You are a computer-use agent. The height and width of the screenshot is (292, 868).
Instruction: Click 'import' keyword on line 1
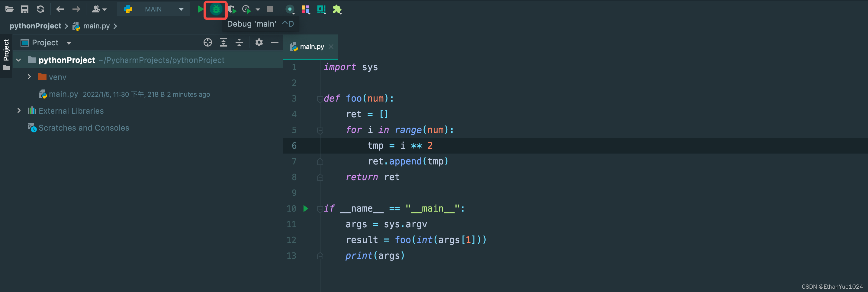[340, 67]
